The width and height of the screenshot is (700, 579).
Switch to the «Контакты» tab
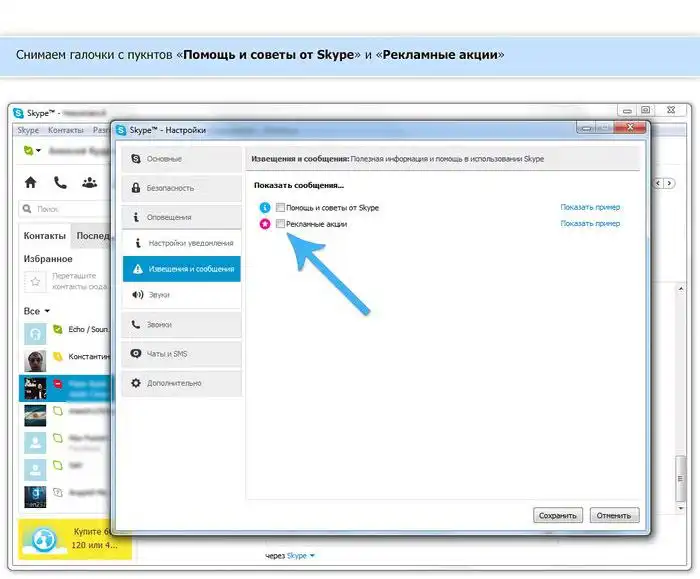pyautogui.click(x=45, y=236)
